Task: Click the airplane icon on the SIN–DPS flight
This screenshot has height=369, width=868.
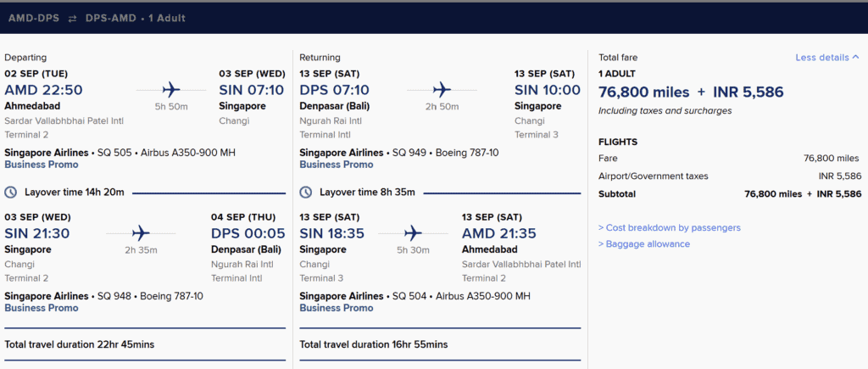Action: [x=142, y=232]
